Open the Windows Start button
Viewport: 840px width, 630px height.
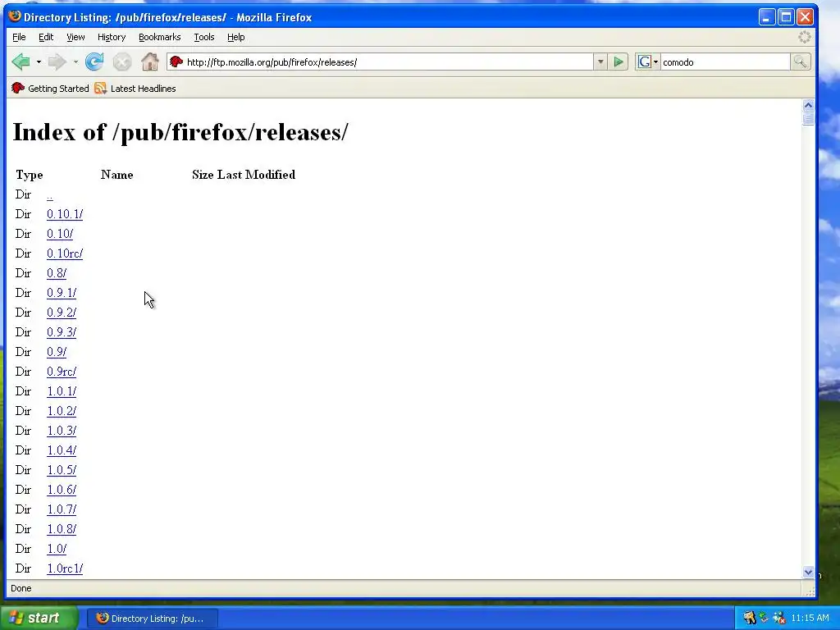[x=39, y=618]
